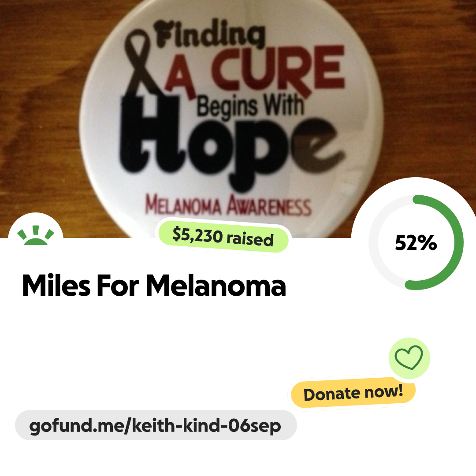This screenshot has height=476, width=476.
Task: Click the Melanoma Awareness text on badge
Action: tap(228, 206)
